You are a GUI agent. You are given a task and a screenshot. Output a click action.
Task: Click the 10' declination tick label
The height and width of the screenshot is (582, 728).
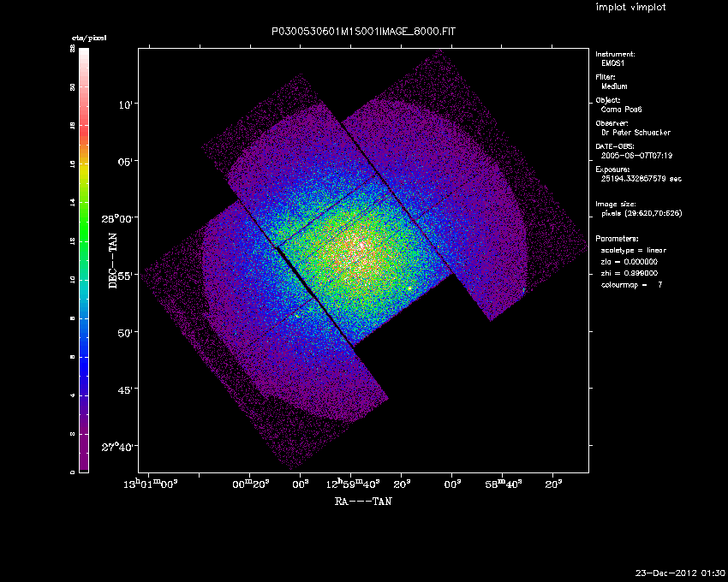(x=125, y=105)
